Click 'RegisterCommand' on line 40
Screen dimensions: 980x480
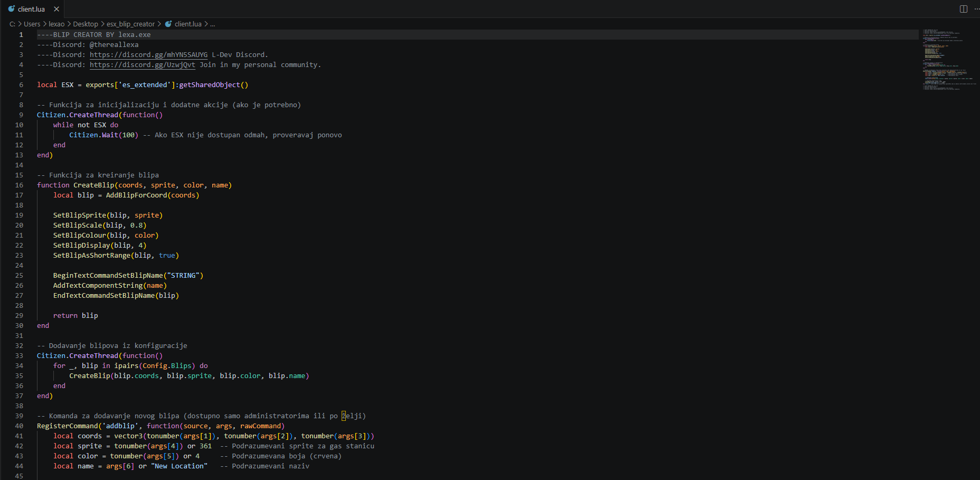tap(68, 426)
